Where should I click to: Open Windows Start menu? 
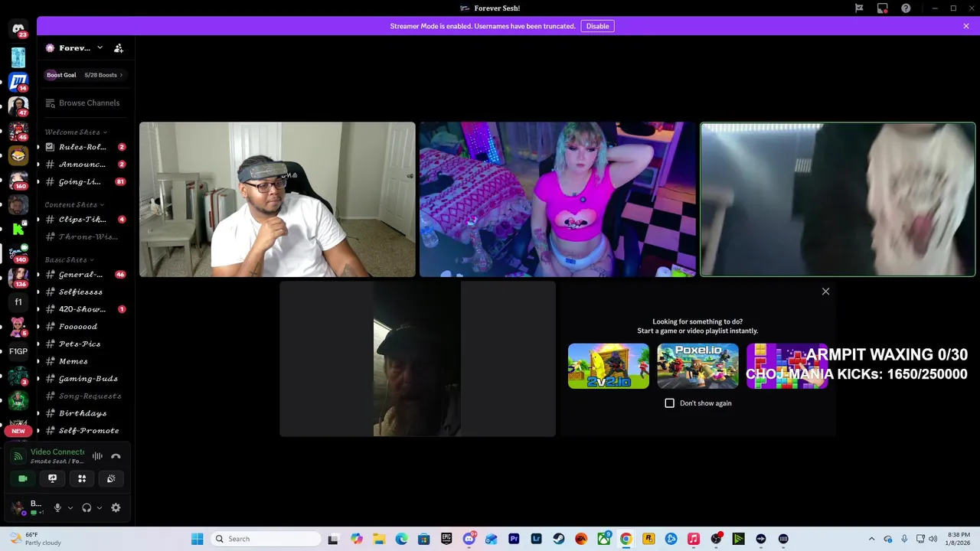click(x=197, y=539)
